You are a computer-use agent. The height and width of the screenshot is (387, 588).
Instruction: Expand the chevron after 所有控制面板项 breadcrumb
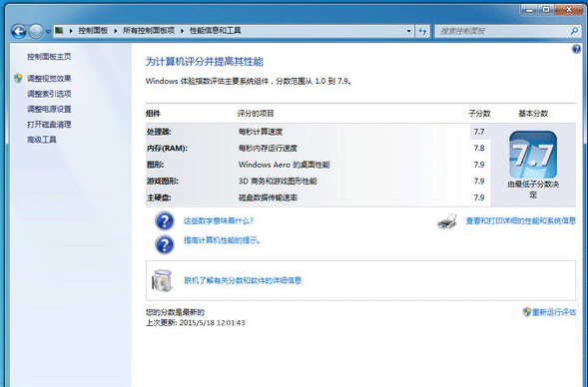coord(183,31)
